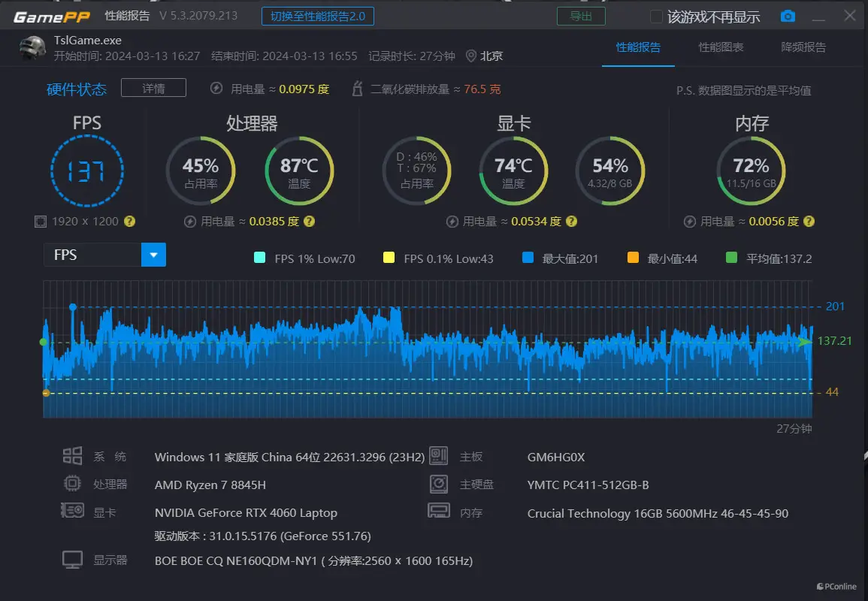Click the yellow FPS 0.1% Low swatch
The height and width of the screenshot is (601, 868).
[389, 258]
